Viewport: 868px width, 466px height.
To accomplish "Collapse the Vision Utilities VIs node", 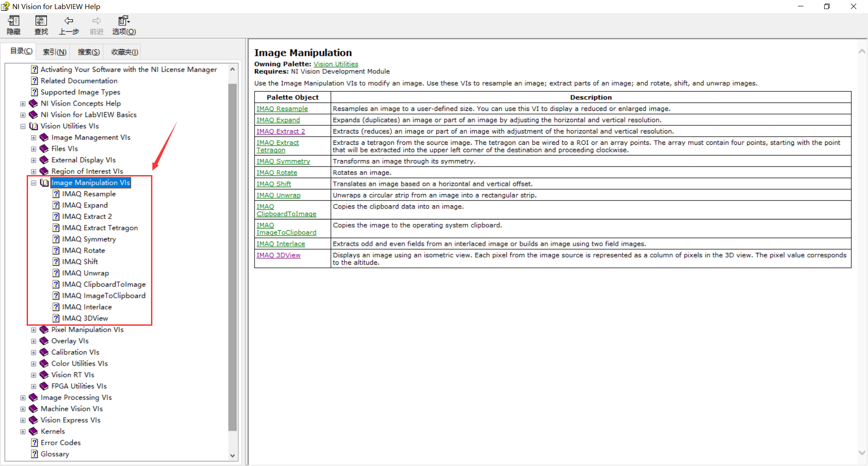I will click(x=23, y=126).
